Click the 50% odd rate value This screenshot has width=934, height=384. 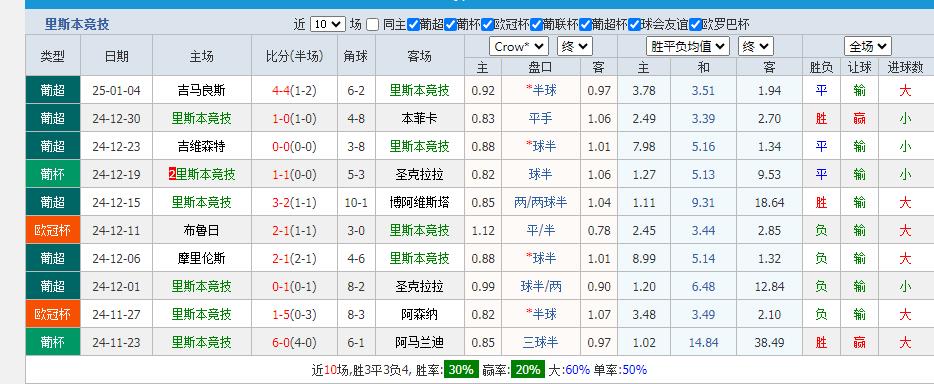(x=634, y=370)
